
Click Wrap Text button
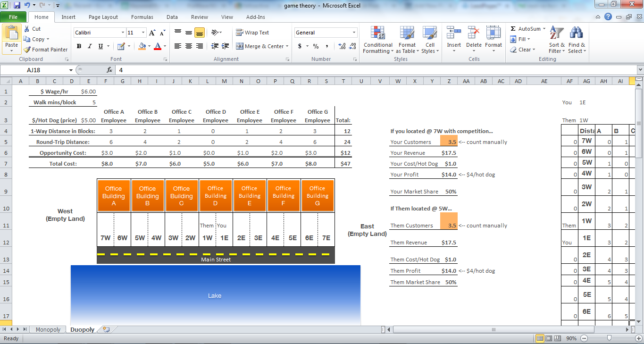(253, 33)
